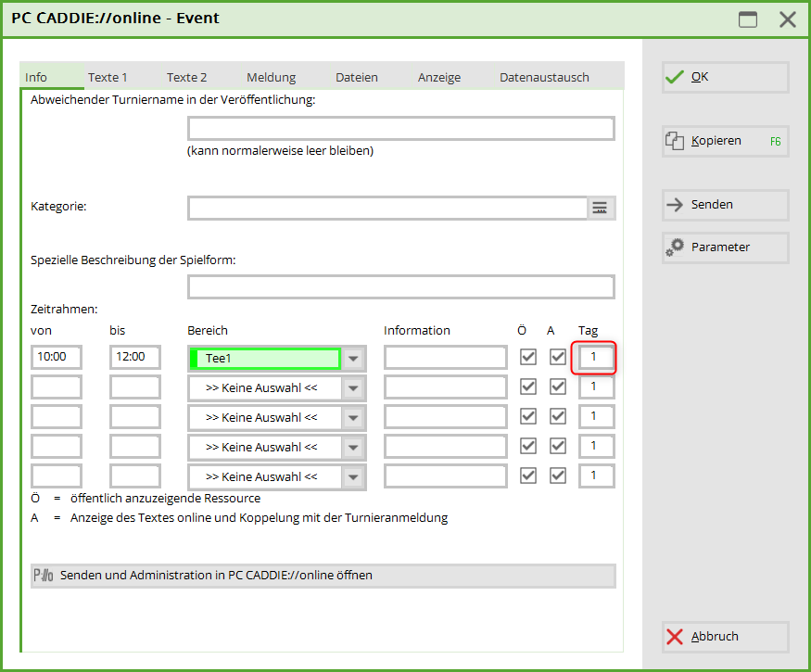The height and width of the screenshot is (672, 811).
Task: Click the empty von field in fourth row
Action: pyautogui.click(x=57, y=447)
